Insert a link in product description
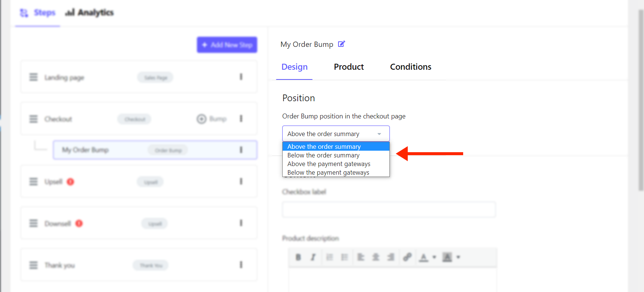 pos(407,257)
